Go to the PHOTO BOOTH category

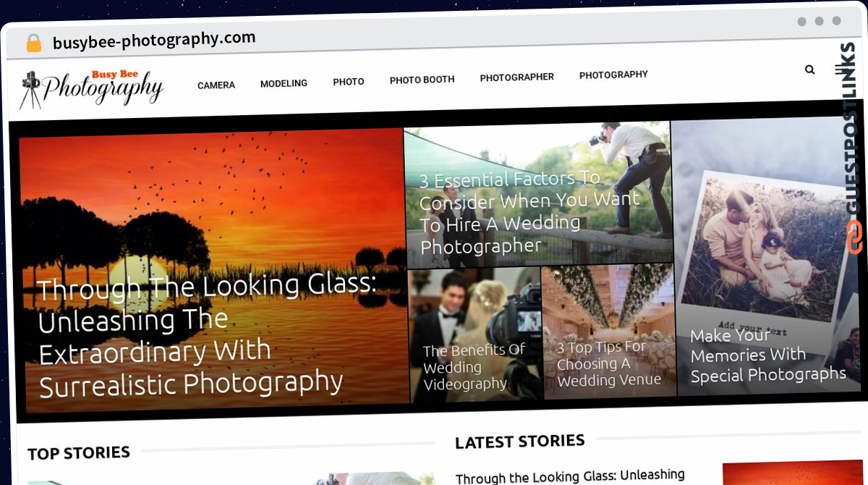(422, 80)
